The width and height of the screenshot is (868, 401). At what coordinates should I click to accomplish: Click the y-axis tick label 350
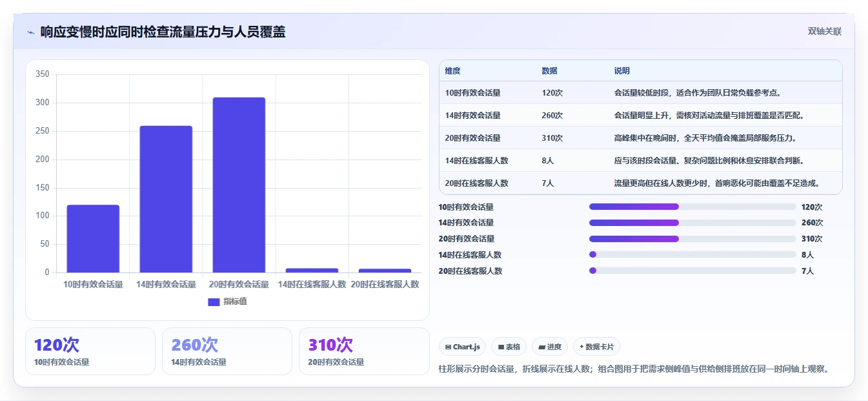(x=43, y=74)
